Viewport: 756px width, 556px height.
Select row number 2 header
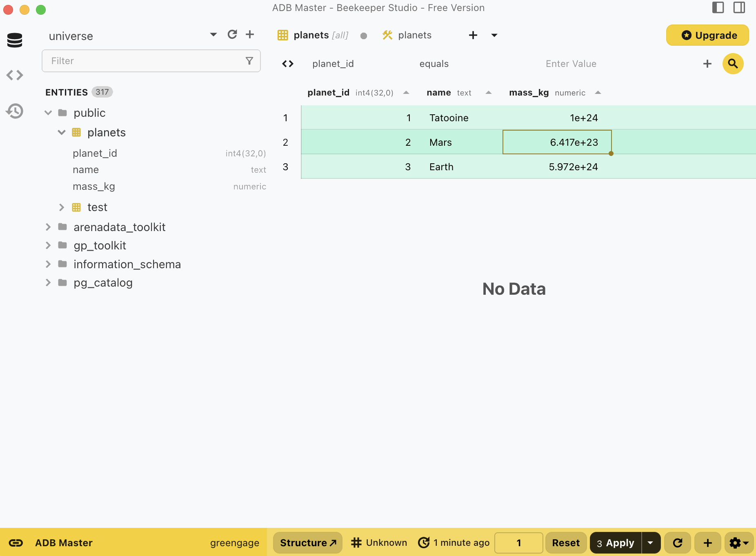[x=285, y=142]
